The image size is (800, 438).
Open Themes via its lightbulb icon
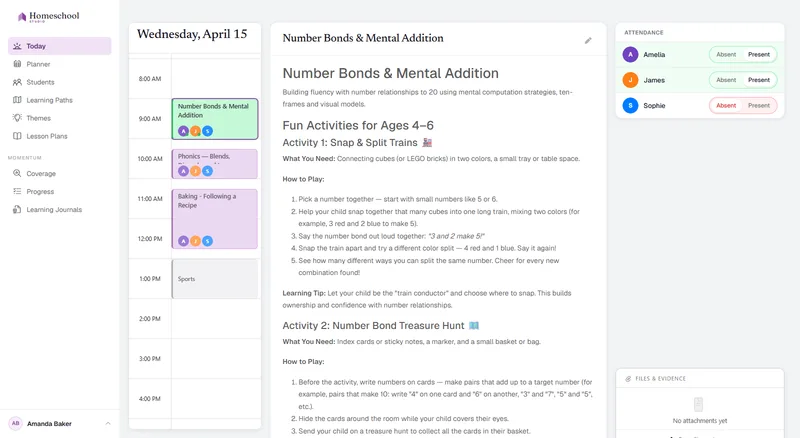(x=17, y=118)
